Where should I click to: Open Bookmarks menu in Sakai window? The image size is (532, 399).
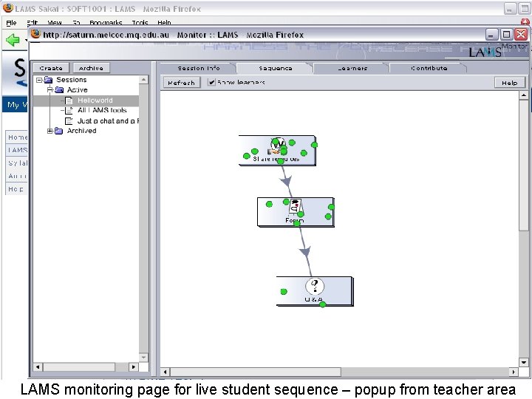click(x=106, y=23)
